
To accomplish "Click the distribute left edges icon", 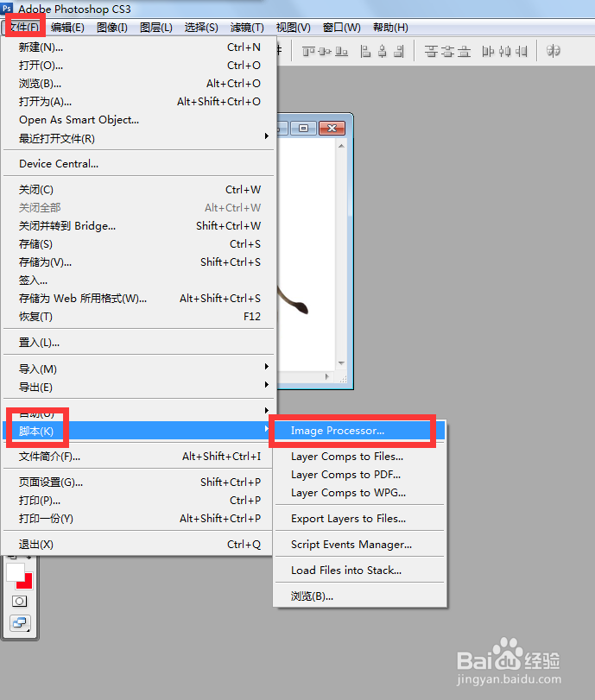I will click(488, 52).
